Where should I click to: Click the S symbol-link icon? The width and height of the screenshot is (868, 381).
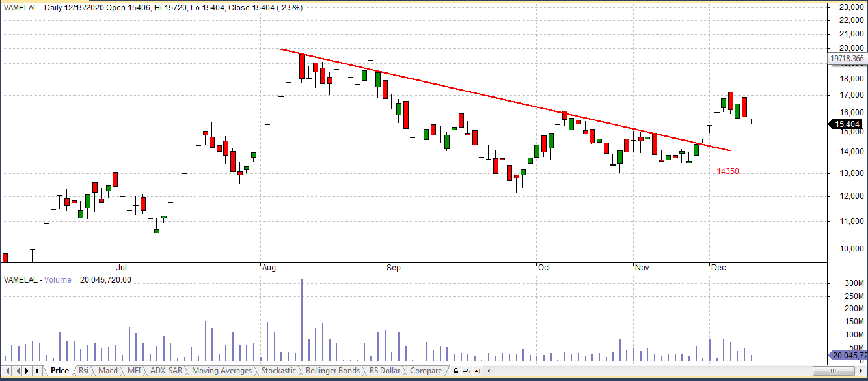coord(467,371)
